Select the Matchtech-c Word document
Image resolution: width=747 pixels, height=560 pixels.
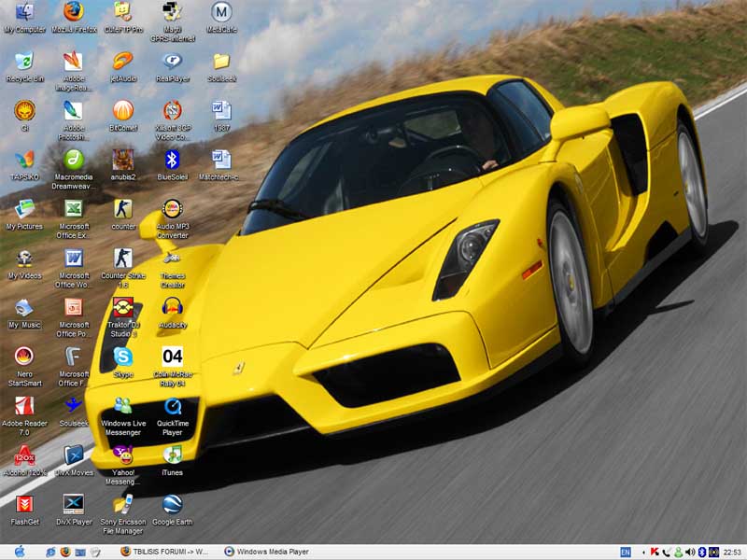(x=219, y=165)
